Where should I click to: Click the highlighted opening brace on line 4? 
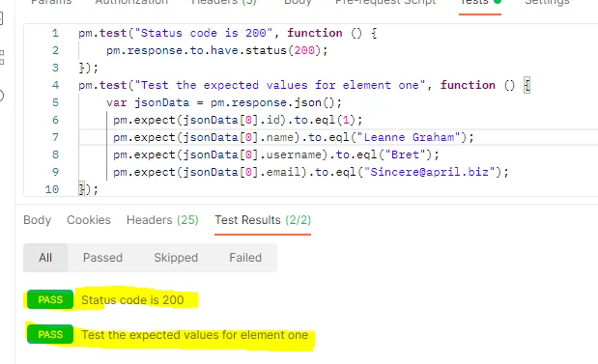527,85
